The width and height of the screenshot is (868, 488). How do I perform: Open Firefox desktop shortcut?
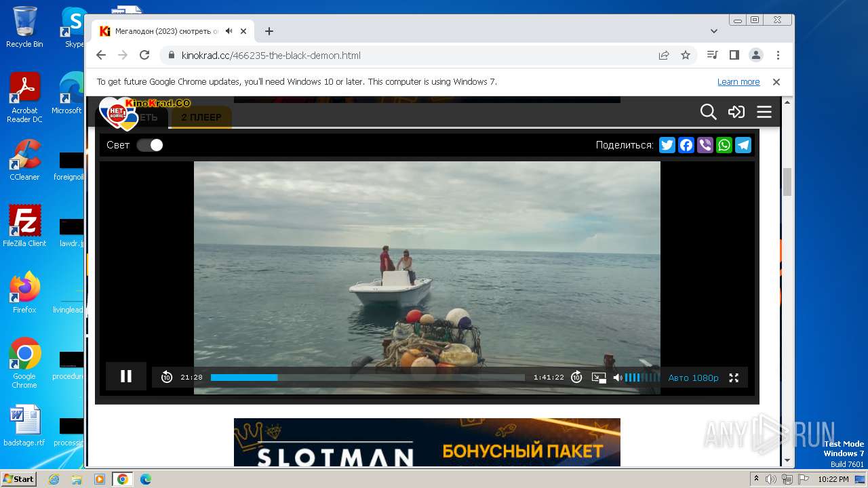[x=24, y=293]
